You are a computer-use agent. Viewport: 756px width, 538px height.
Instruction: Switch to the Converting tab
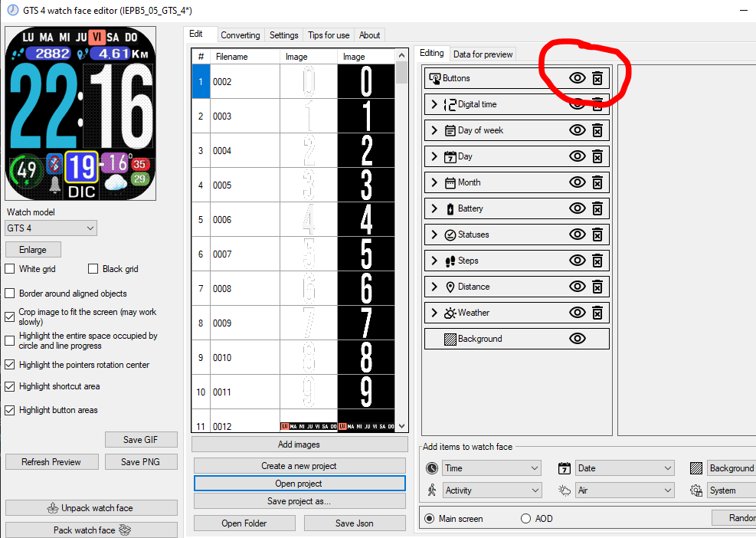240,35
